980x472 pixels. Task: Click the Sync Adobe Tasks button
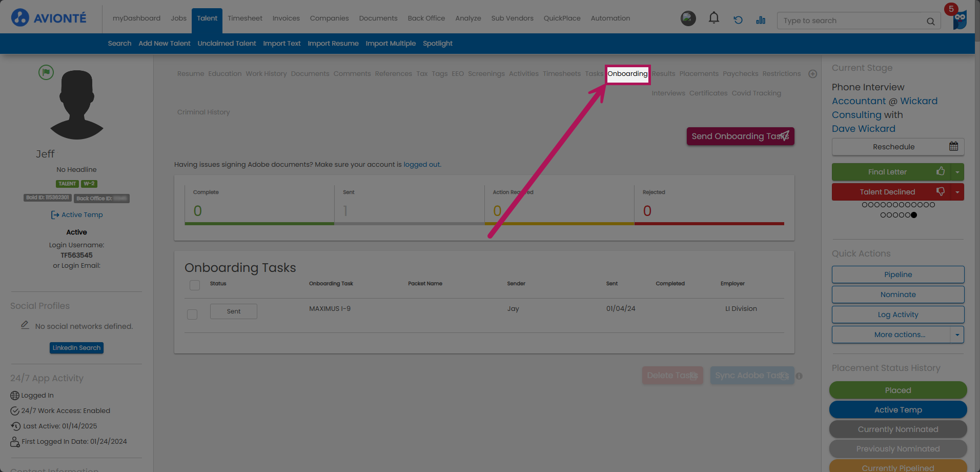pyautogui.click(x=752, y=376)
